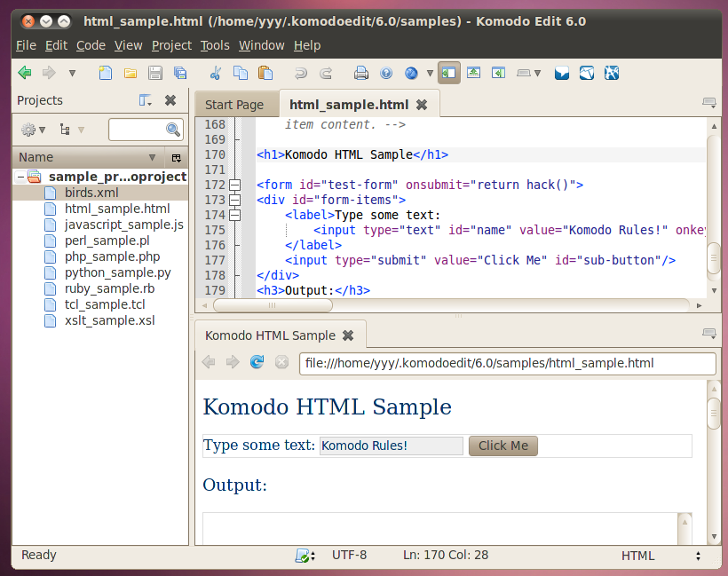Viewport: 728px width, 576px height.
Task: Close the html_sample.html editor tab
Action: (x=422, y=105)
